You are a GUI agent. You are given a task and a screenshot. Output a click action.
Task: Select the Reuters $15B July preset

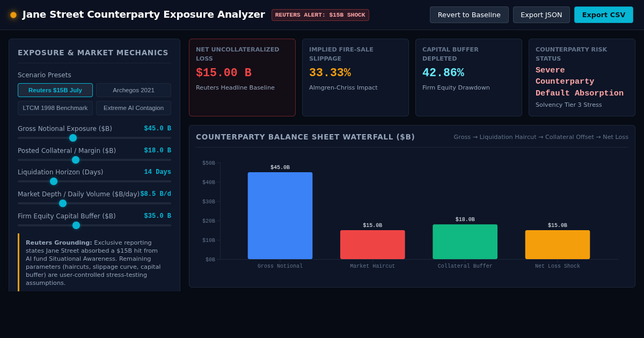click(x=55, y=90)
